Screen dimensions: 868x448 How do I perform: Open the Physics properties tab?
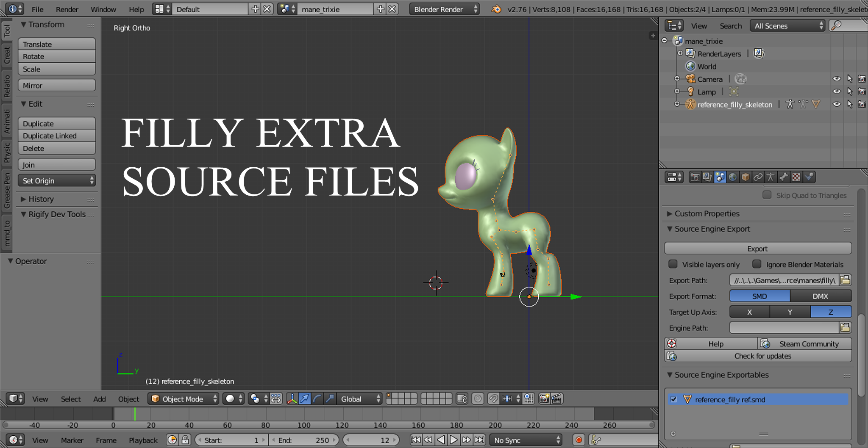[809, 177]
